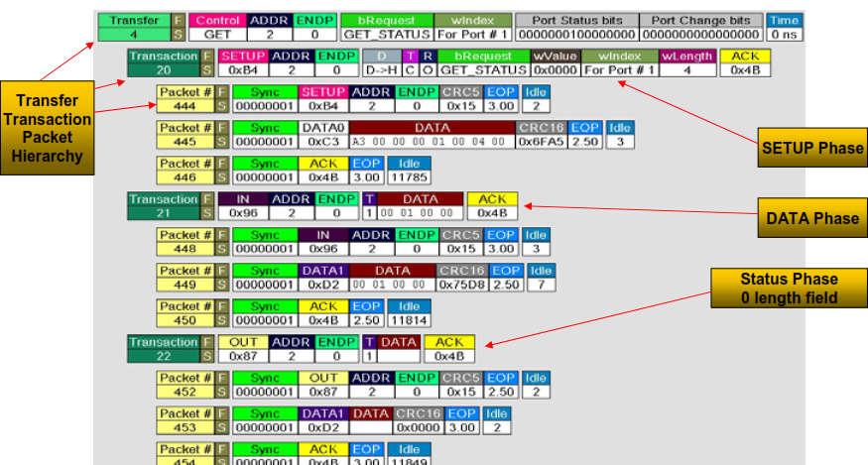Click wIndex For Port # 1 in Transaction 20
The image size is (868, 465).
620,63
